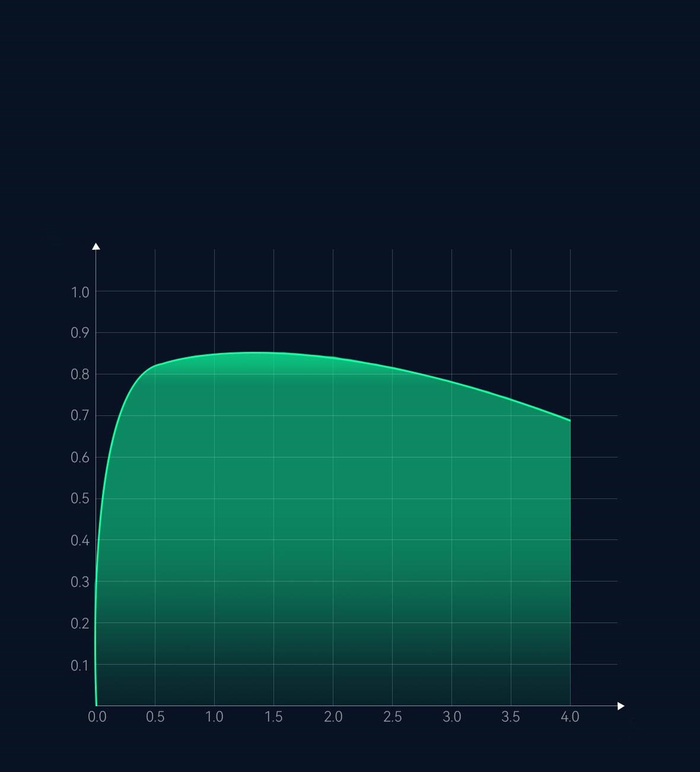
Task: Click the x-axis right arrowhead
Action: [621, 706]
